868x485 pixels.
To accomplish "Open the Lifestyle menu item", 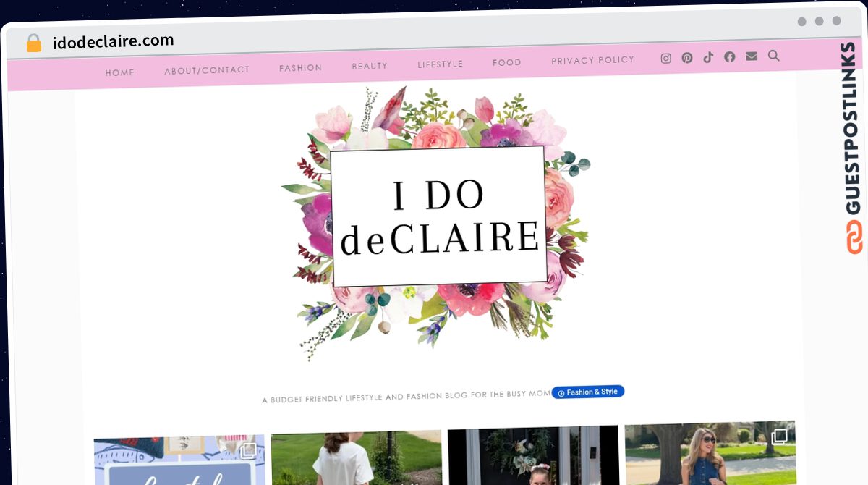I will (x=440, y=64).
